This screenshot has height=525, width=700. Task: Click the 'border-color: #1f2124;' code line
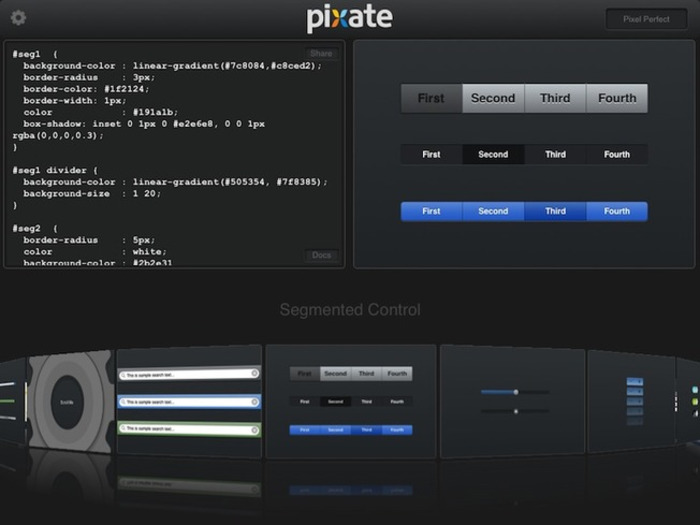86,89
